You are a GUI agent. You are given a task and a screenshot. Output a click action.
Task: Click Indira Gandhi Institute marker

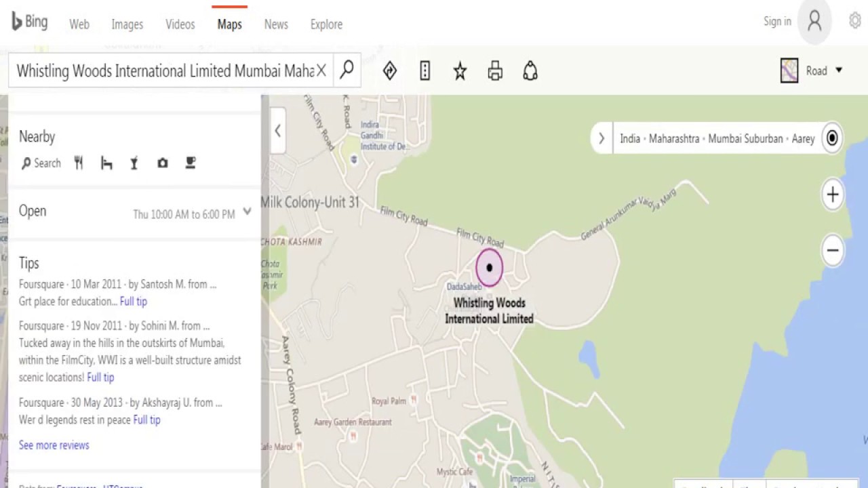pyautogui.click(x=353, y=160)
